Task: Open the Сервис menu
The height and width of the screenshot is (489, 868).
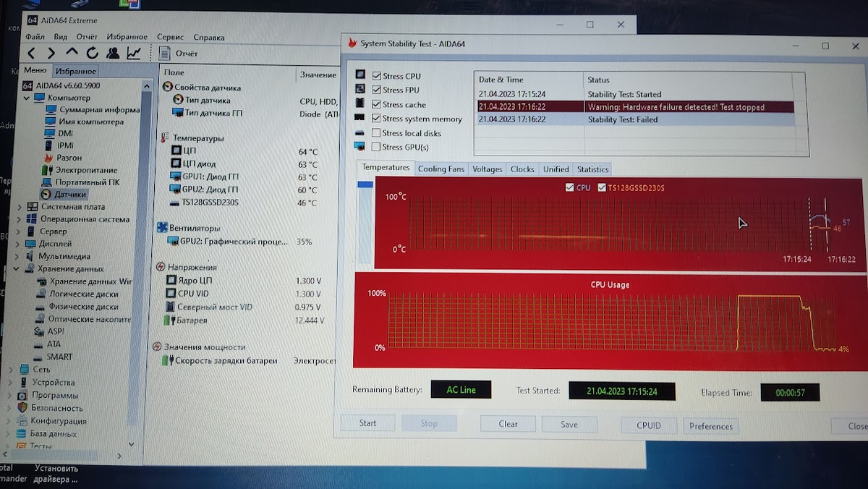Action: coord(170,37)
